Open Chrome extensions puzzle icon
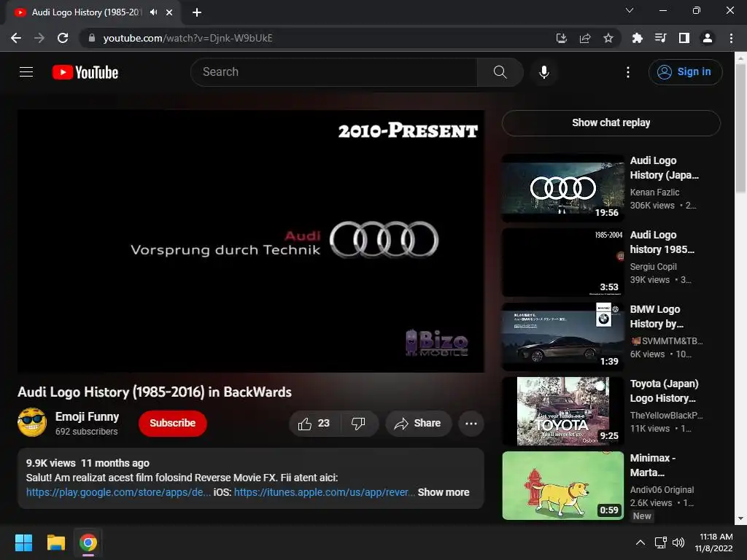This screenshot has height=560, width=747. coord(637,38)
